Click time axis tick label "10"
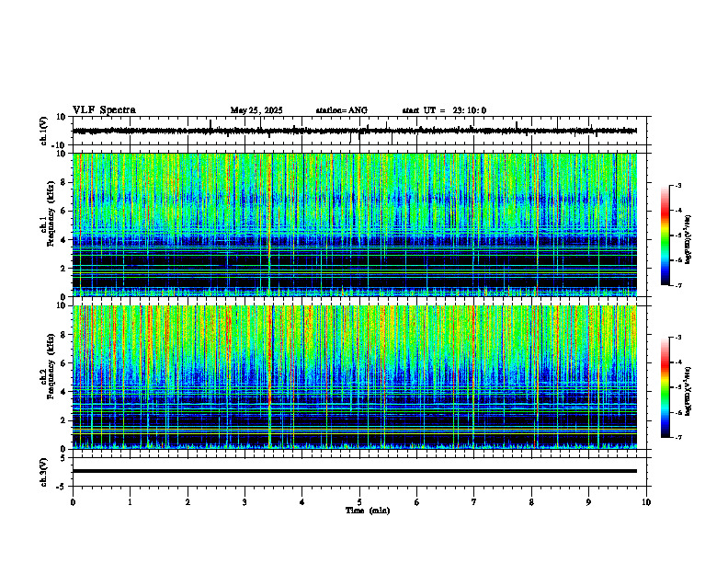The image size is (728, 563). [x=646, y=502]
